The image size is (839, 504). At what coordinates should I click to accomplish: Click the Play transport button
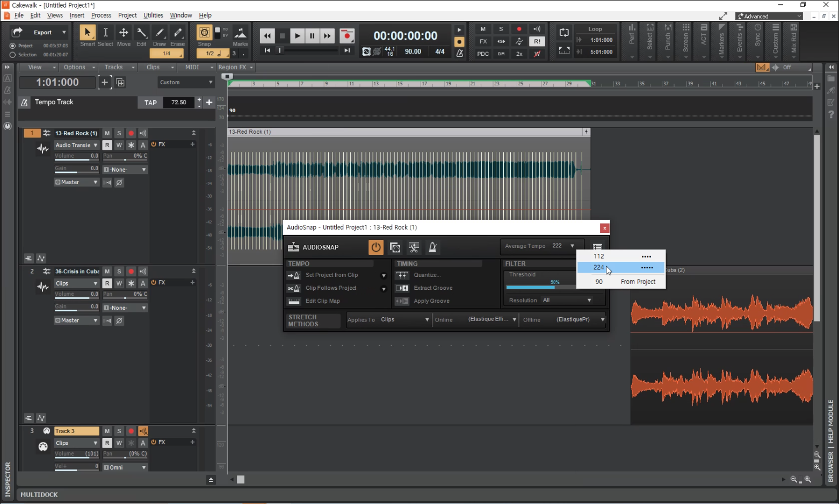tap(297, 36)
